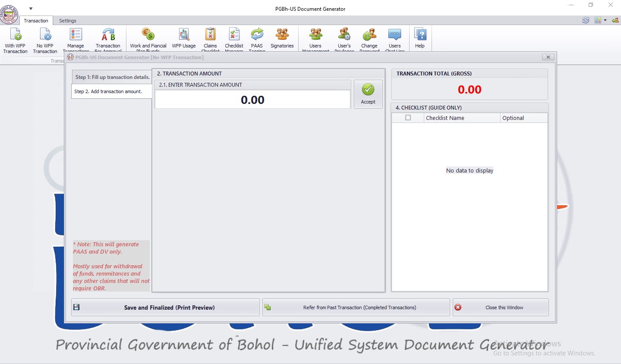Close the No-WFP Transaction dialog

click(x=548, y=57)
